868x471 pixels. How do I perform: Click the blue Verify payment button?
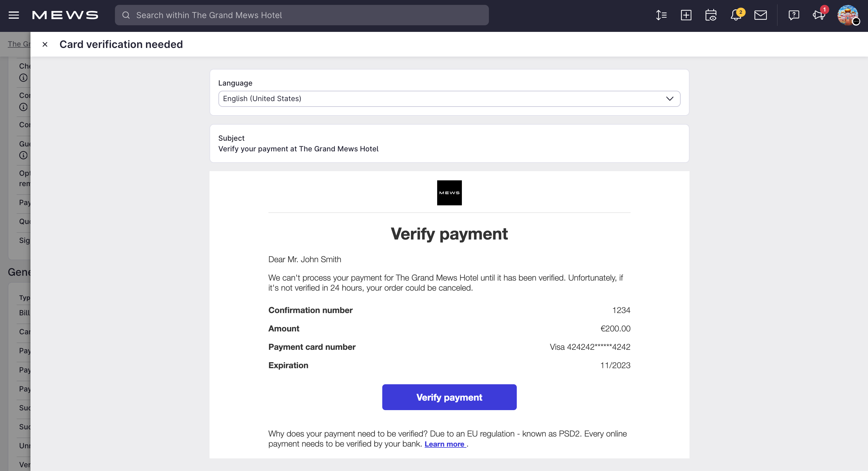[449, 397]
